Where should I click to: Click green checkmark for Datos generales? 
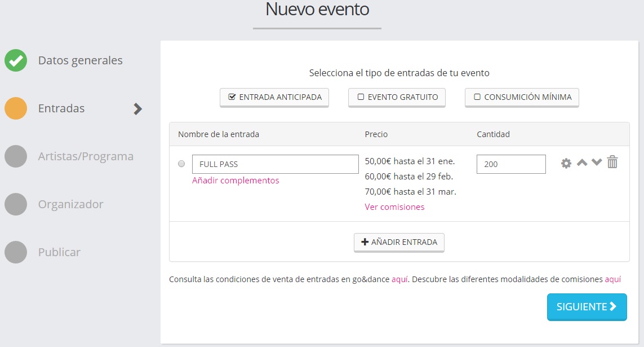[16, 60]
